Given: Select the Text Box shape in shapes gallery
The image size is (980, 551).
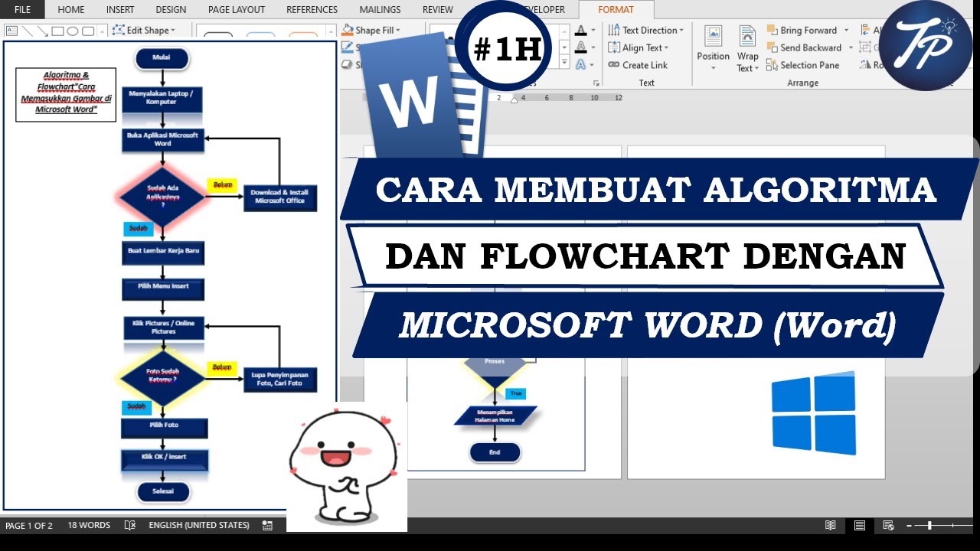Looking at the screenshot, I should click(11, 31).
